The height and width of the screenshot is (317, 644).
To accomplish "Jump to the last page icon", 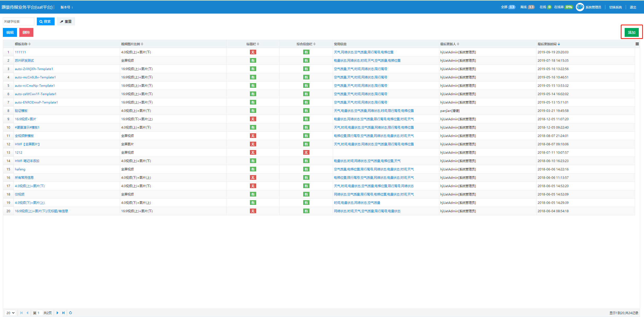I will click(63, 313).
